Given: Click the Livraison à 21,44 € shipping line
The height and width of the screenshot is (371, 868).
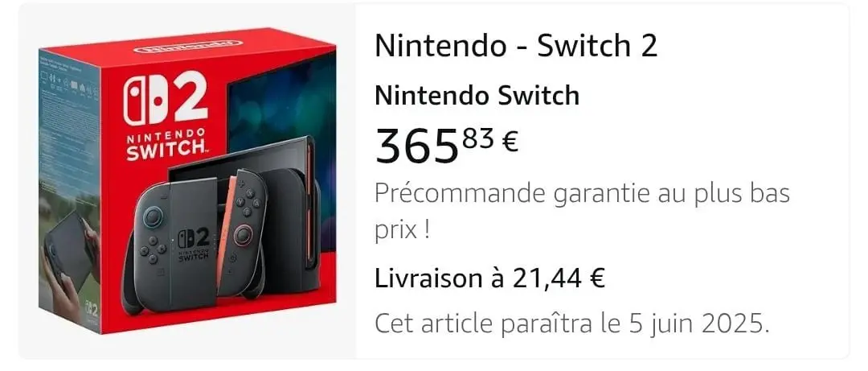Looking at the screenshot, I should coord(489,278).
